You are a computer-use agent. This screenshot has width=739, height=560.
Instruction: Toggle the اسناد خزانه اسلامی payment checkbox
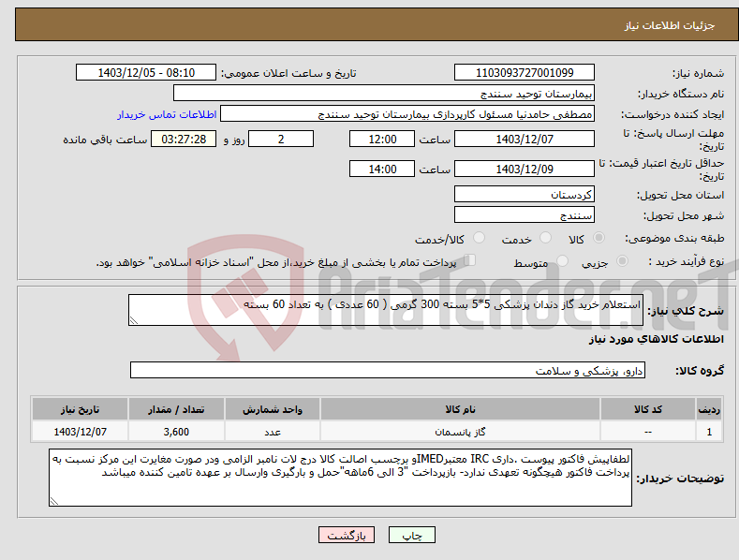point(469,260)
